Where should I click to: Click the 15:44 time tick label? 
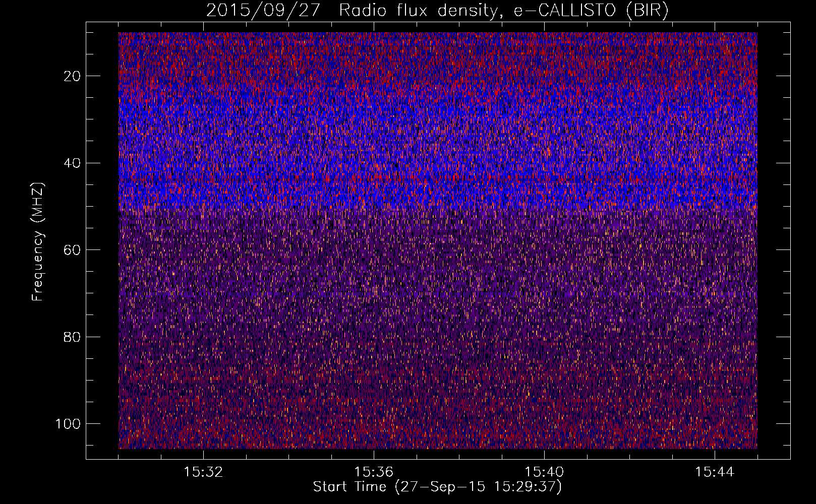pyautogui.click(x=715, y=472)
